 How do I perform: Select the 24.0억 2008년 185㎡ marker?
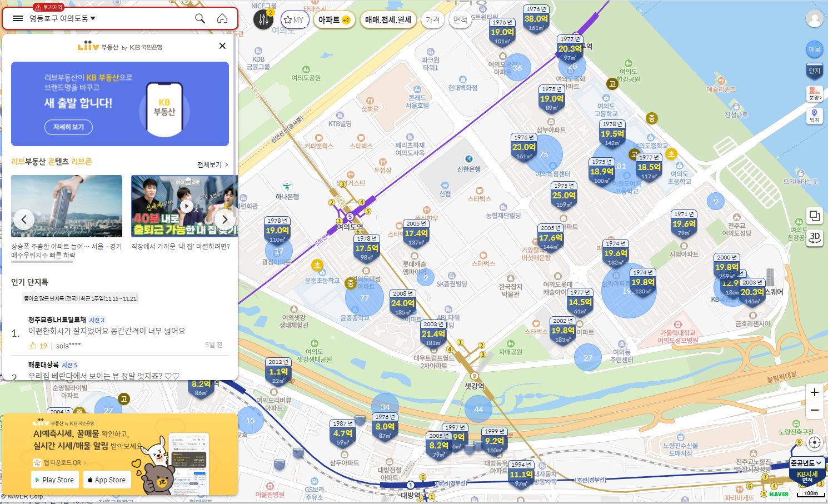click(x=403, y=303)
